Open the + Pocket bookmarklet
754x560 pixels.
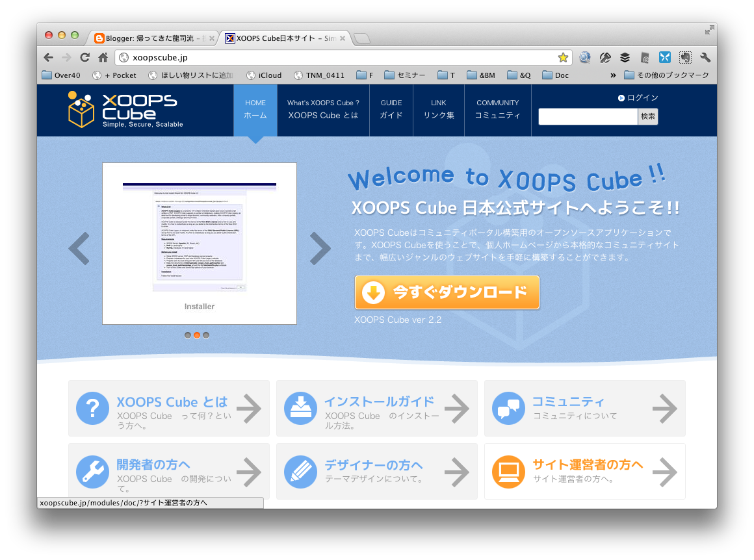pyautogui.click(x=114, y=75)
